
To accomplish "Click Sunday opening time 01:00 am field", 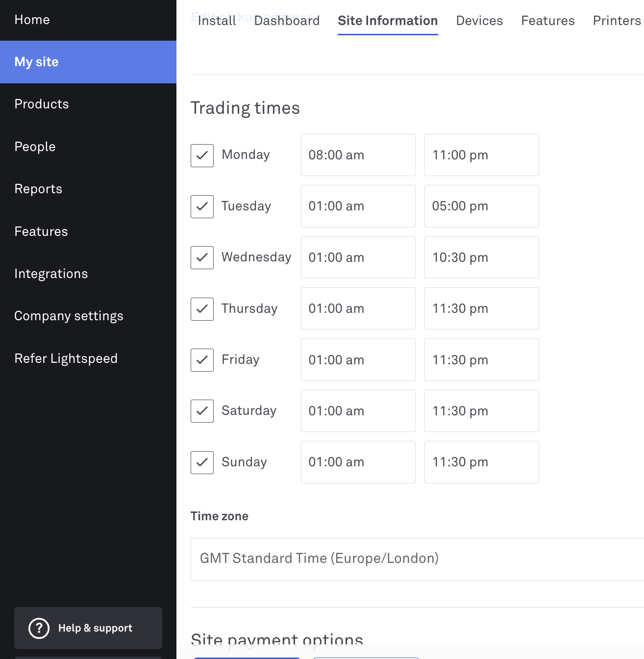I will click(358, 462).
